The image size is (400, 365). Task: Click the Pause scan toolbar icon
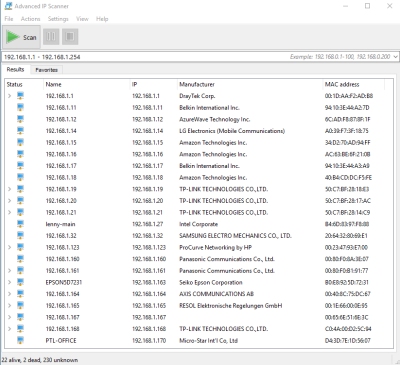click(51, 36)
